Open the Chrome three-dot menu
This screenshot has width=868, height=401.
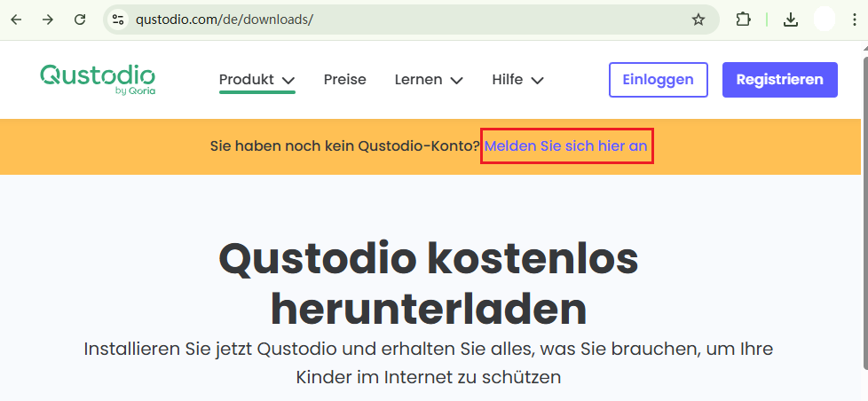click(856, 20)
